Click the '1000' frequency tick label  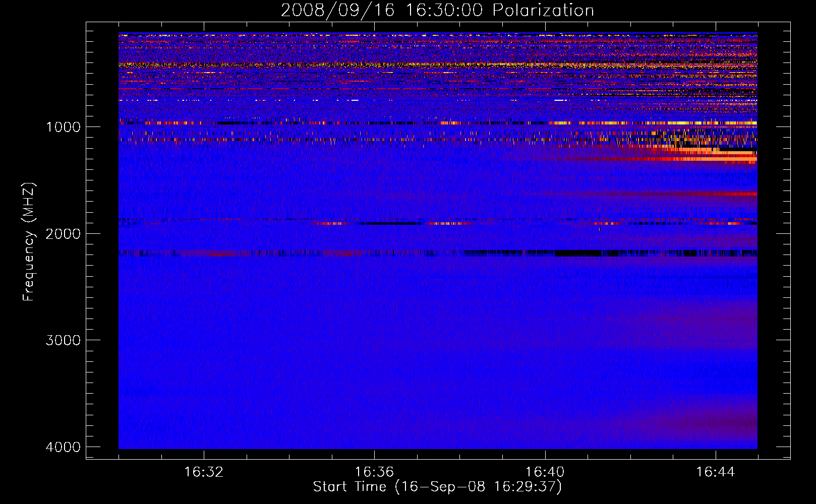[63, 127]
